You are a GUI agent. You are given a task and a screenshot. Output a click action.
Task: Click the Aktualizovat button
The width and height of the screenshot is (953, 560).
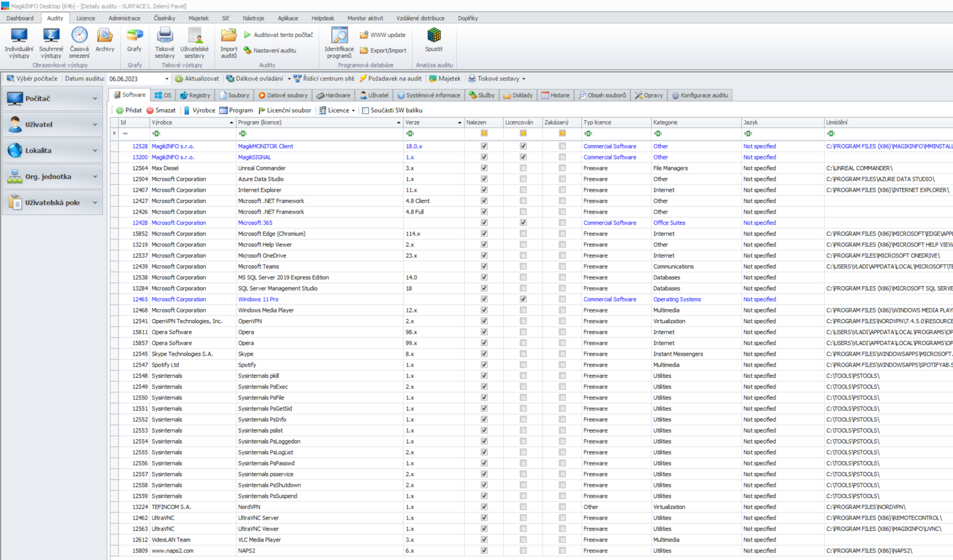pyautogui.click(x=197, y=79)
